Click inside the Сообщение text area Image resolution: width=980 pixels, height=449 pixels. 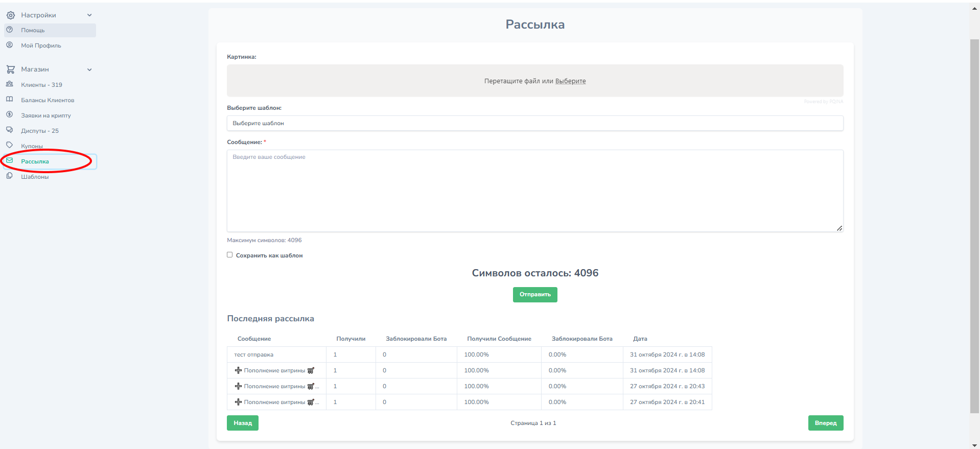pyautogui.click(x=535, y=191)
